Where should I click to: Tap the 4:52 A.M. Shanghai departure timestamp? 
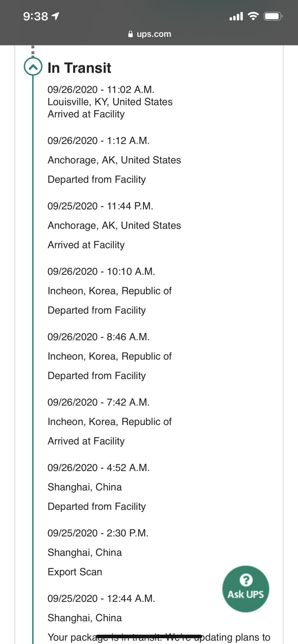pyautogui.click(x=98, y=468)
